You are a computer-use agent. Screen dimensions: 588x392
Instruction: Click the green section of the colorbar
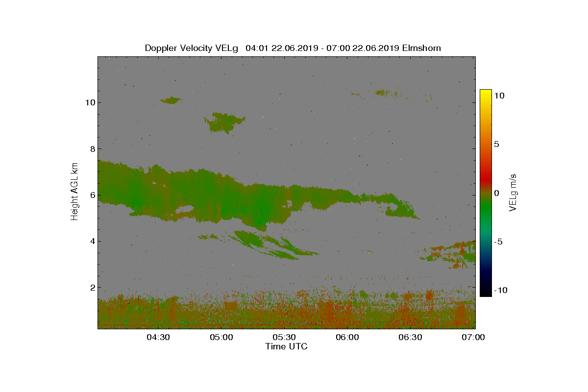[x=486, y=208]
